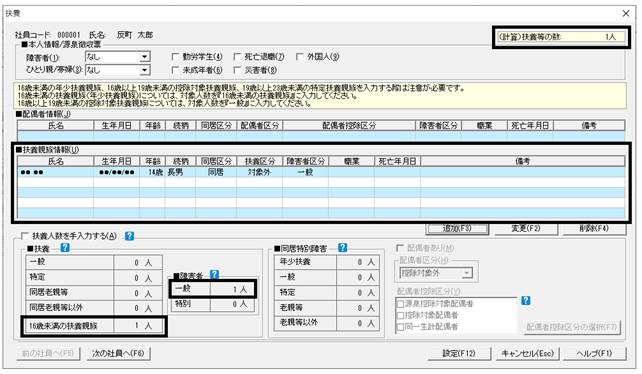Click 障害者 特別 count field

pyautogui.click(x=232, y=304)
